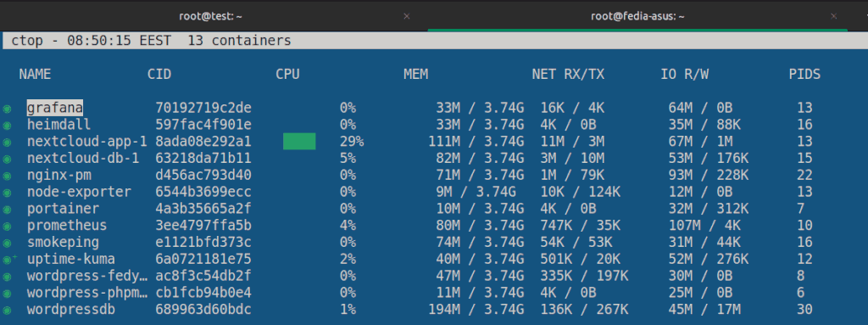This screenshot has width=868, height=325.
Task: Select the nextcloud-db-1 container name
Action: (83, 159)
